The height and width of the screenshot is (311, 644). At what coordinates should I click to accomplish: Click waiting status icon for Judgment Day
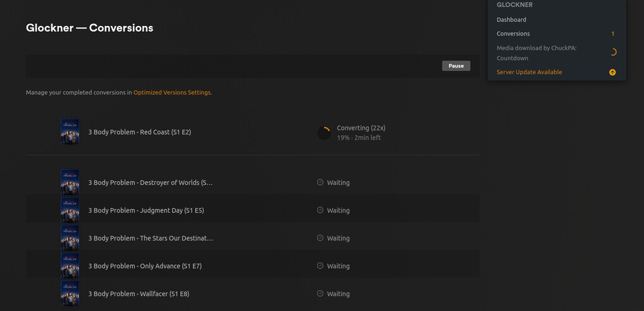point(320,210)
